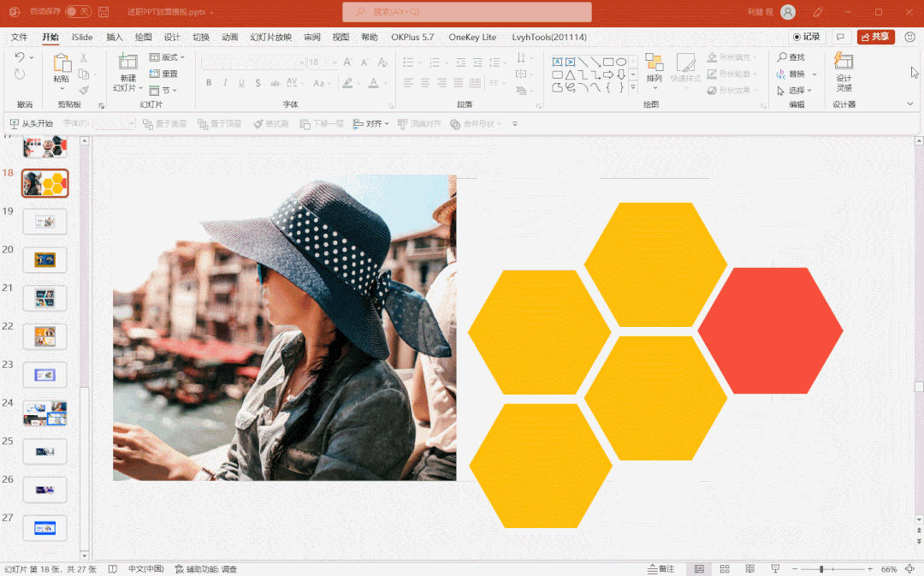
Task: Click the Undo arrow icon
Action: coord(20,57)
